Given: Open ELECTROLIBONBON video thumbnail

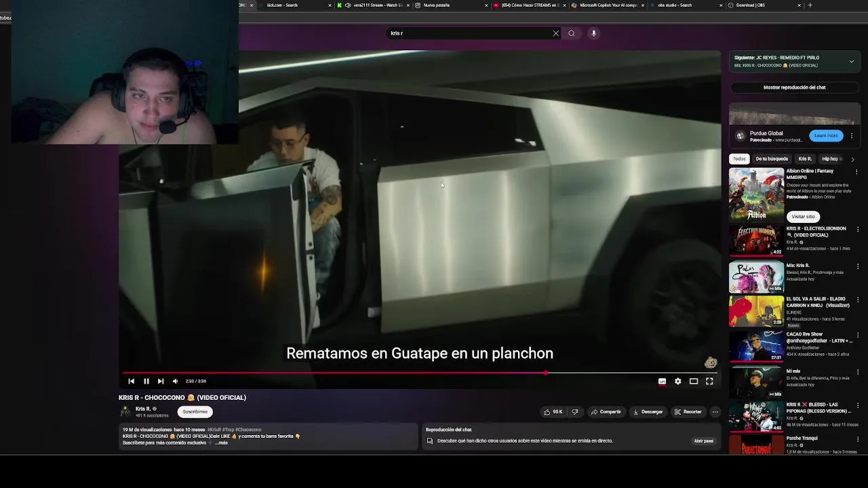Looking at the screenshot, I should pyautogui.click(x=756, y=241).
